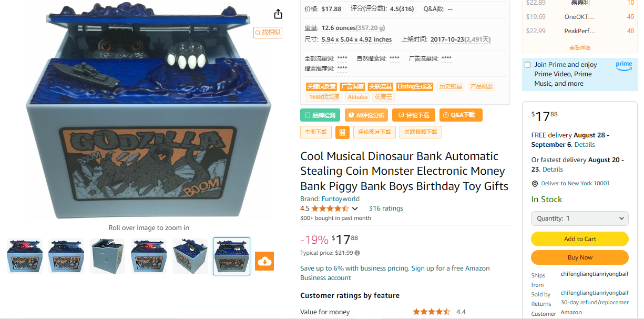Toggle the 品牌检测 brand detection checkbox button

click(x=321, y=115)
